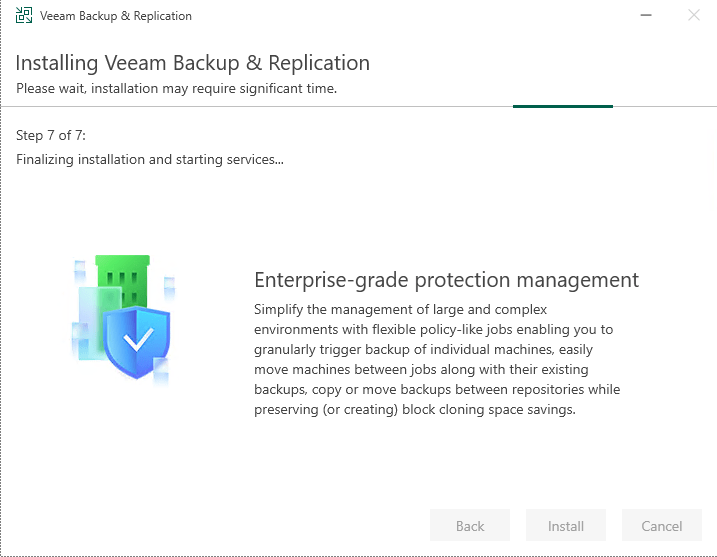Click the "Installing Veeam Backup & Replication" heading
The height and width of the screenshot is (557, 717).
(x=193, y=63)
